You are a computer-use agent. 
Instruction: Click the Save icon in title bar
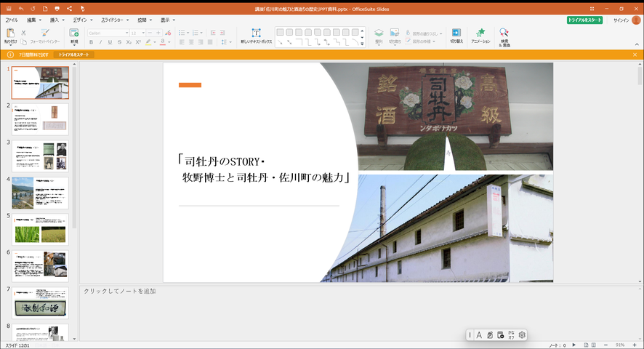pos(9,9)
